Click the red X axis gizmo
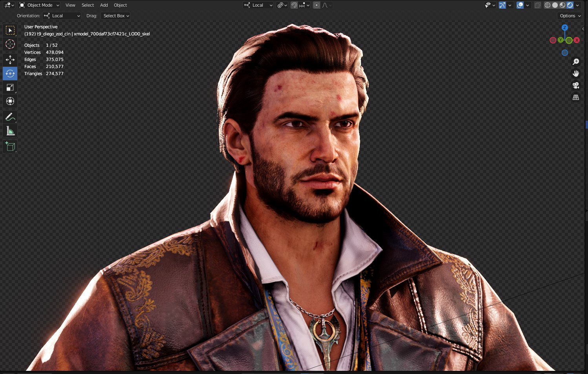The height and width of the screenshot is (374, 588). (577, 40)
